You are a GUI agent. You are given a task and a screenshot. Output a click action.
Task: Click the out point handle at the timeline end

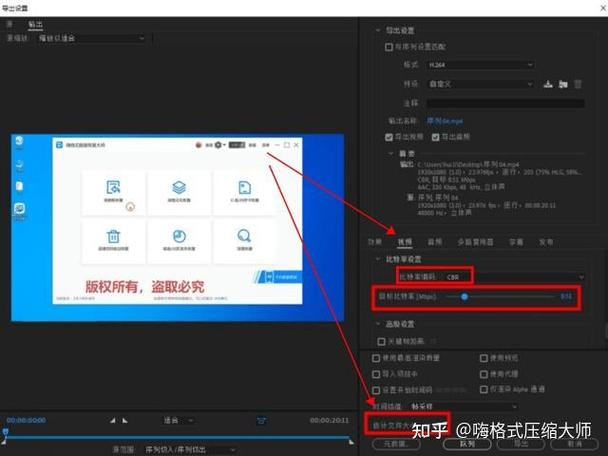(x=351, y=441)
